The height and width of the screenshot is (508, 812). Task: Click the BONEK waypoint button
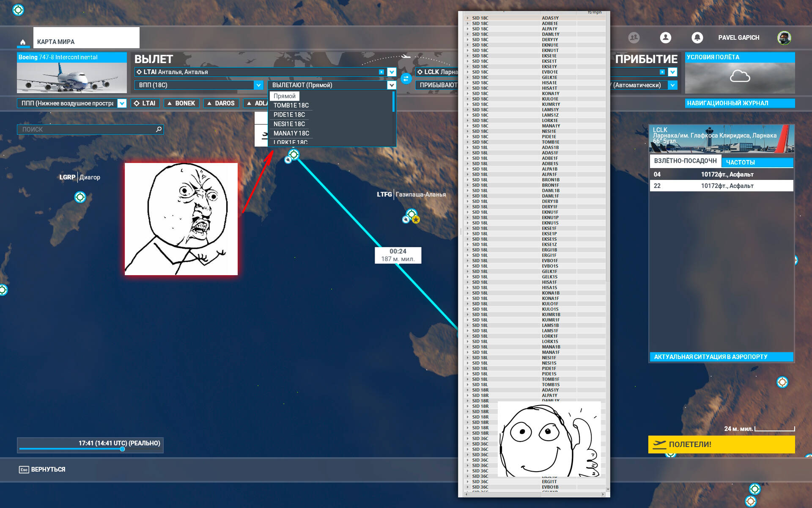point(181,103)
